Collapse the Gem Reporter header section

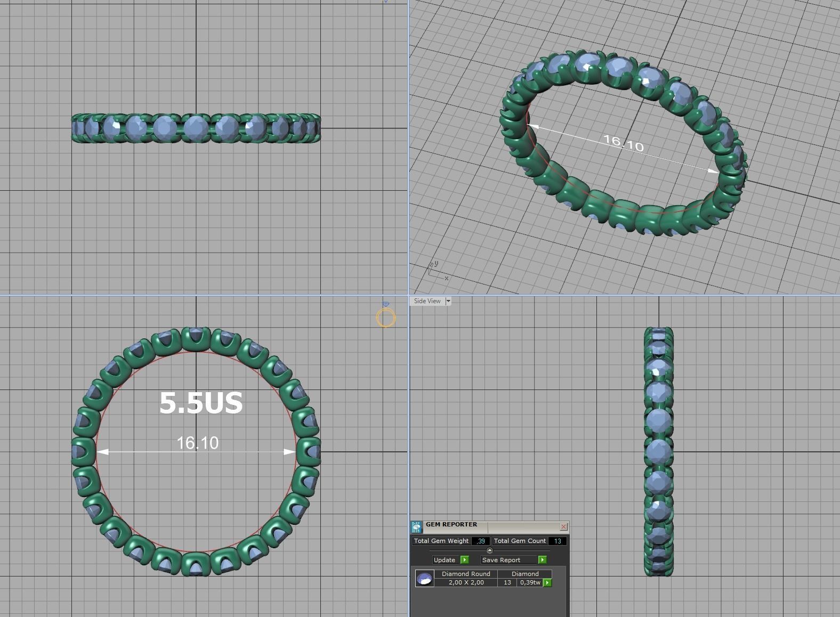click(x=490, y=550)
